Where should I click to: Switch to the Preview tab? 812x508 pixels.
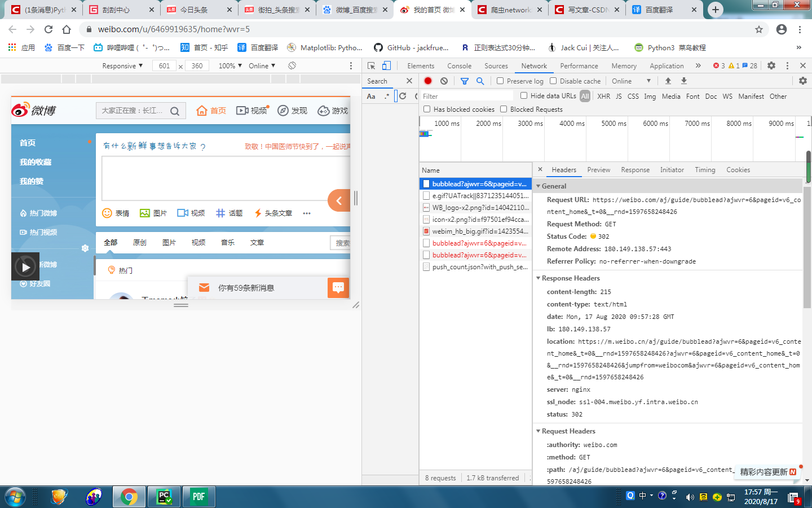click(x=598, y=170)
